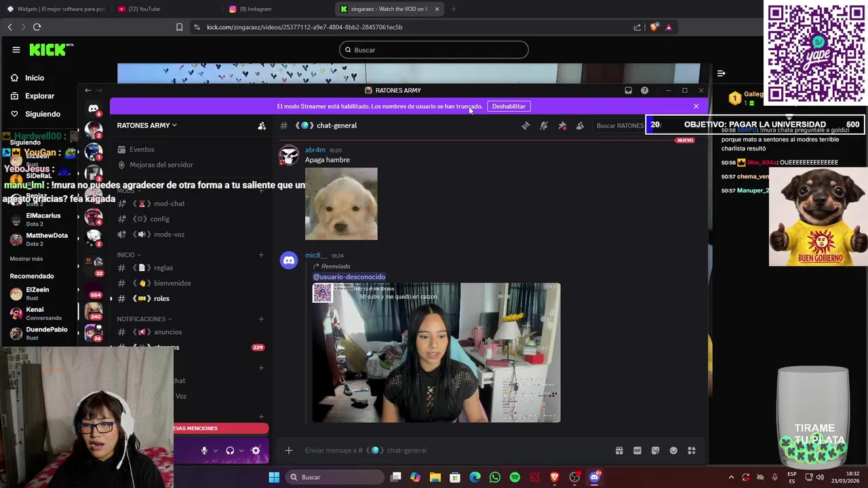Image resolution: width=868 pixels, height=488 pixels.
Task: Open headphone output options chevron
Action: coord(241,451)
